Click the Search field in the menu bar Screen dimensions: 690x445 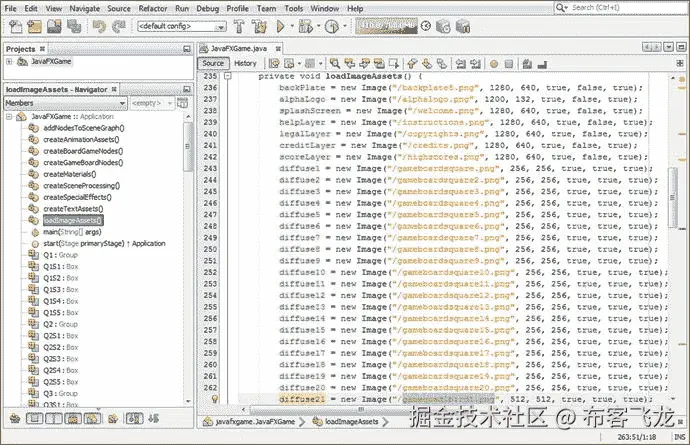click(x=620, y=7)
